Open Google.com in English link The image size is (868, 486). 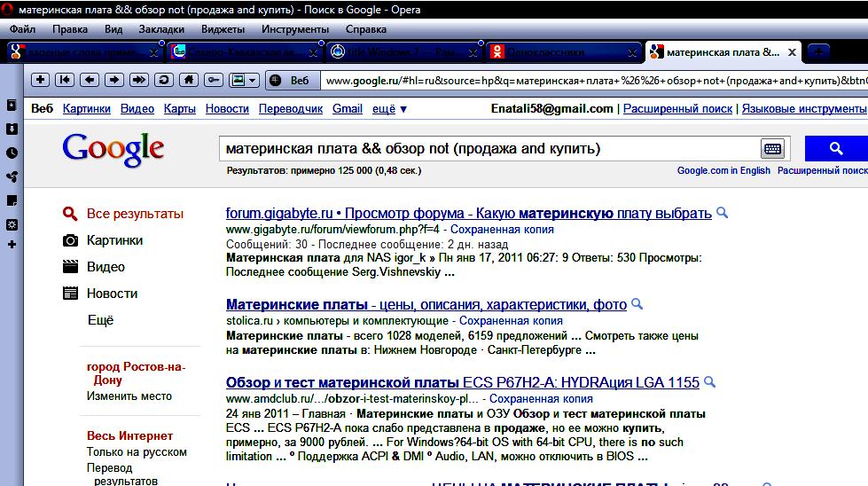point(723,170)
